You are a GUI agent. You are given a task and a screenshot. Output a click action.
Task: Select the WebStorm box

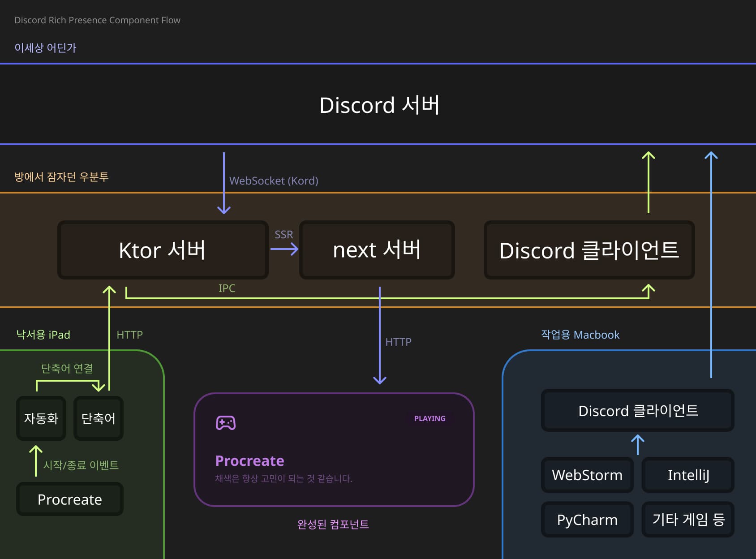tap(587, 475)
